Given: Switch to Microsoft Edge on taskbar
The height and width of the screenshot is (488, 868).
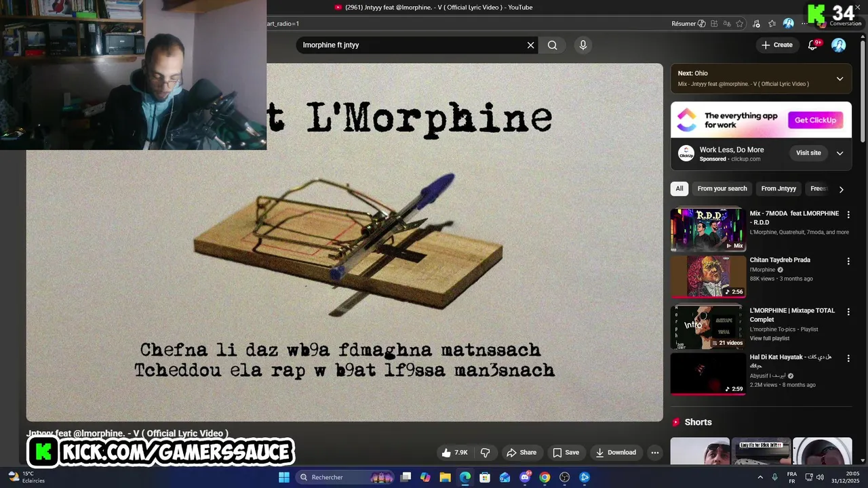Looking at the screenshot, I should 465,477.
